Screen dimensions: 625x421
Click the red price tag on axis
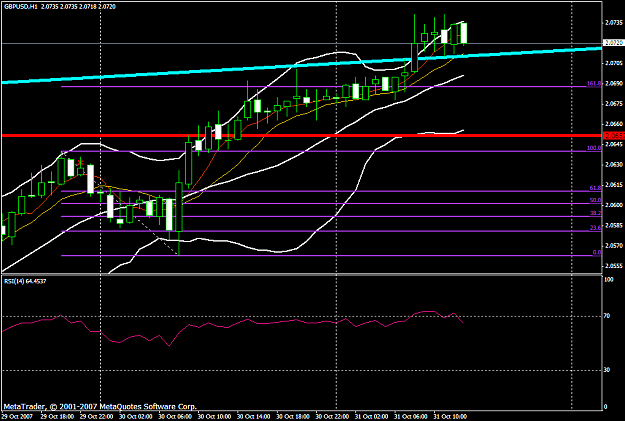(613, 136)
